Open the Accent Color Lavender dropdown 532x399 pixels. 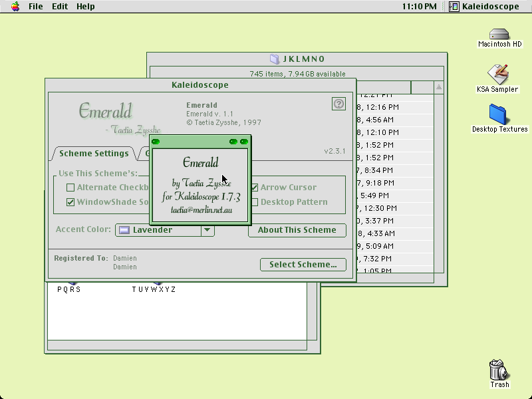pyautogui.click(x=165, y=229)
